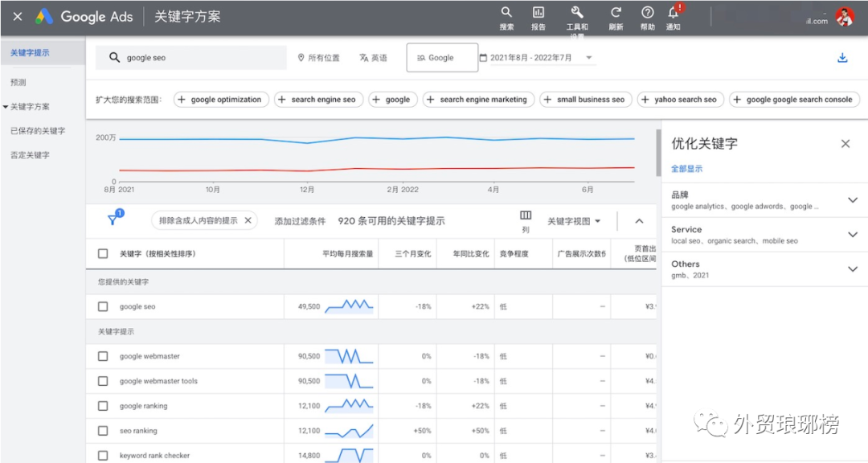
Task: Open 否定关键字 in the sidebar
Action: click(30, 155)
